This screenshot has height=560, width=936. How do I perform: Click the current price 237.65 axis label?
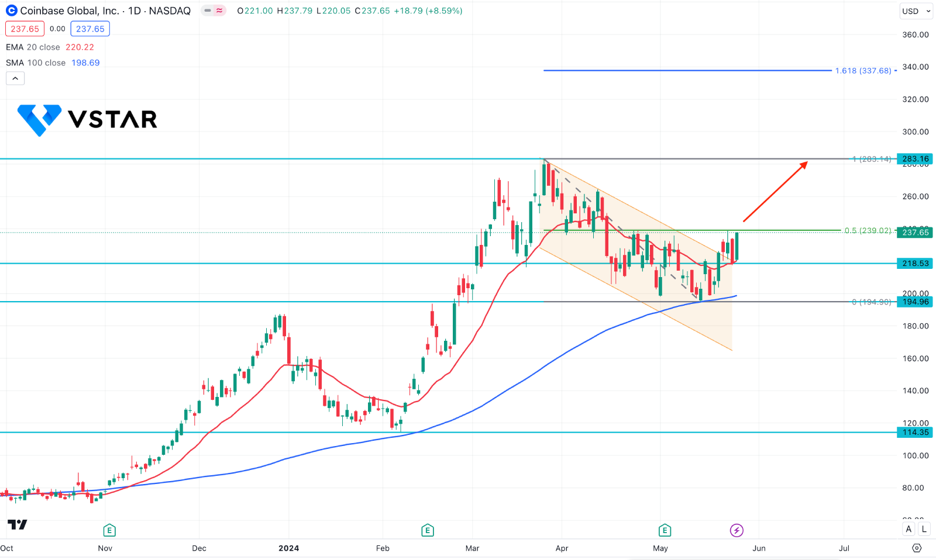coord(916,232)
